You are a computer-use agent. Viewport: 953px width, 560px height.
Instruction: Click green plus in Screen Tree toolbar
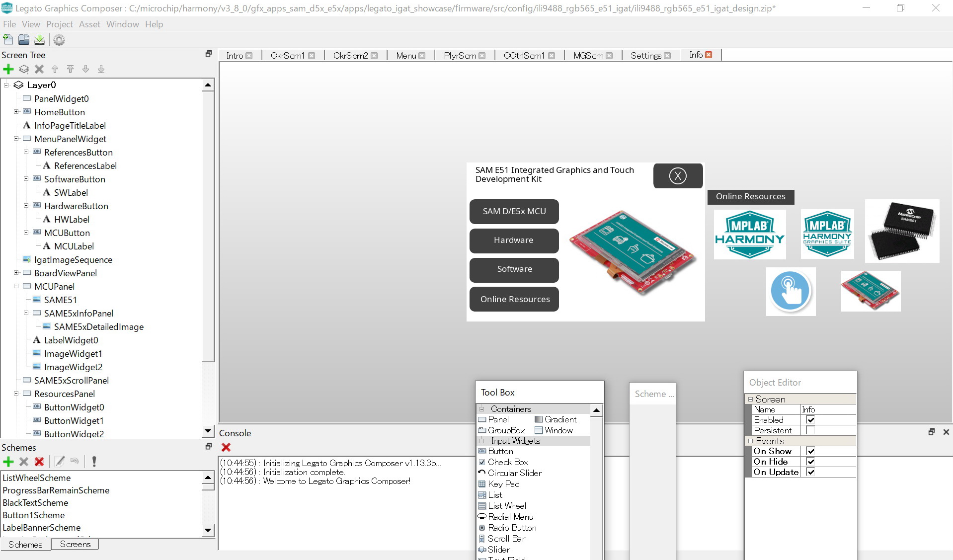pyautogui.click(x=8, y=69)
